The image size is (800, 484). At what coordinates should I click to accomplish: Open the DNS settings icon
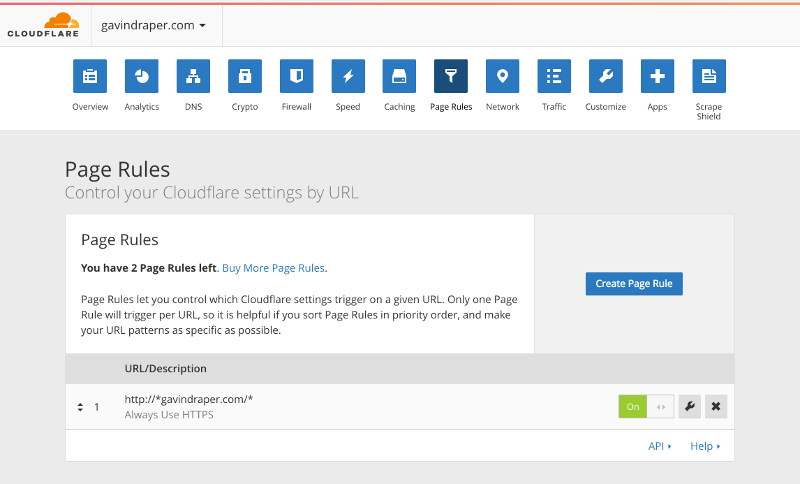[193, 76]
